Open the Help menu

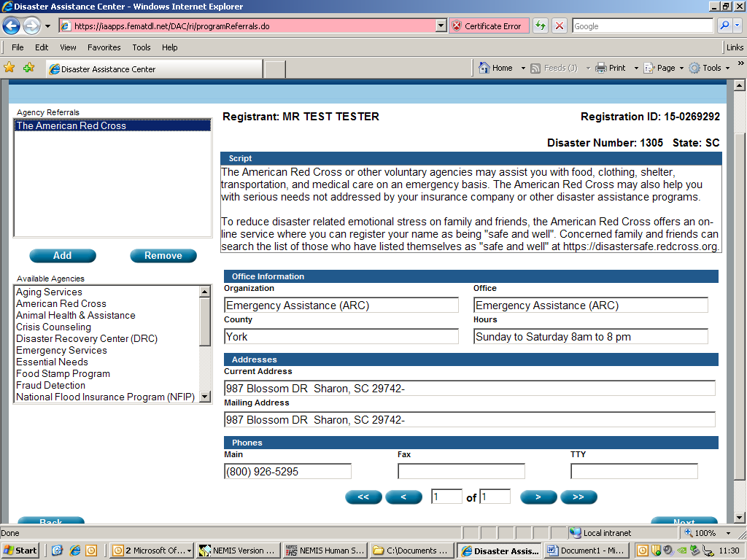(169, 47)
